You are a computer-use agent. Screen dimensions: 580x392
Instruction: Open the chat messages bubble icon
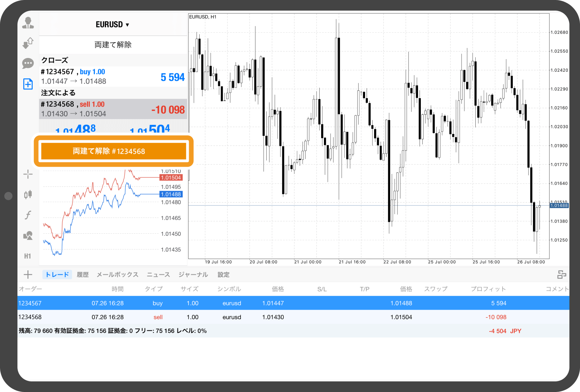click(28, 64)
